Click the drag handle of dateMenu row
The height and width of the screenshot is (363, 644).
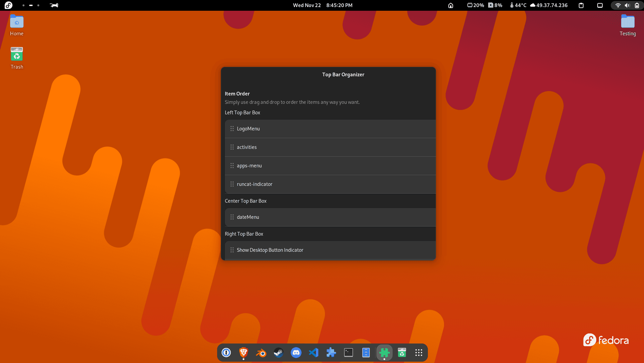click(232, 217)
